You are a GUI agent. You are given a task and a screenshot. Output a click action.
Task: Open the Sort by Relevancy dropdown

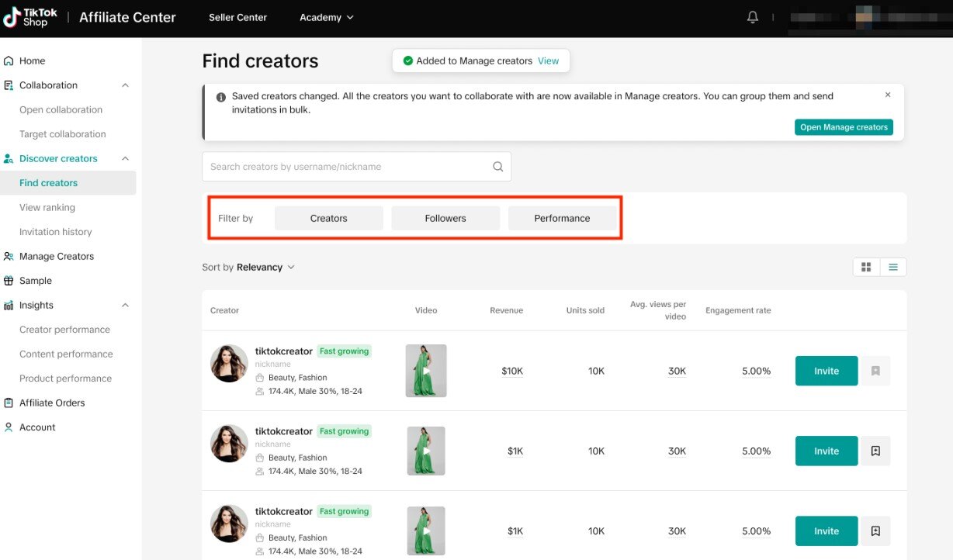point(248,267)
